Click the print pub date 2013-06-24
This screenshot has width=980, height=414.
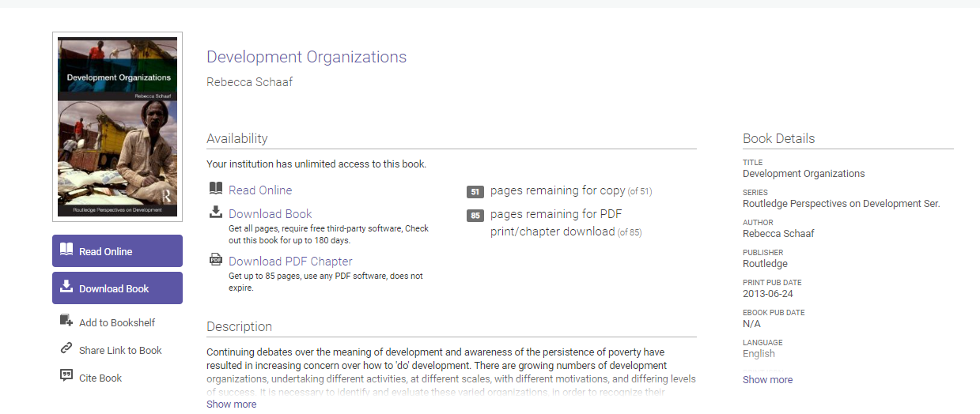click(768, 294)
